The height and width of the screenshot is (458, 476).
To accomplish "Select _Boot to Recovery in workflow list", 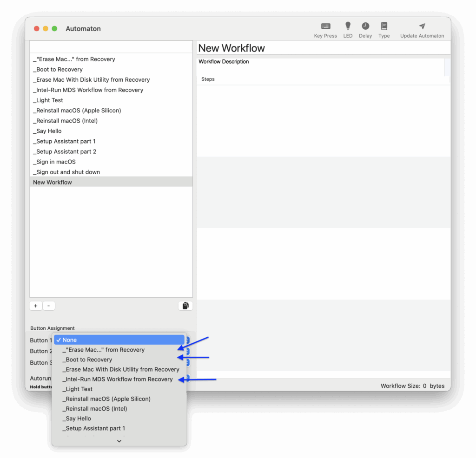I will coord(111,70).
